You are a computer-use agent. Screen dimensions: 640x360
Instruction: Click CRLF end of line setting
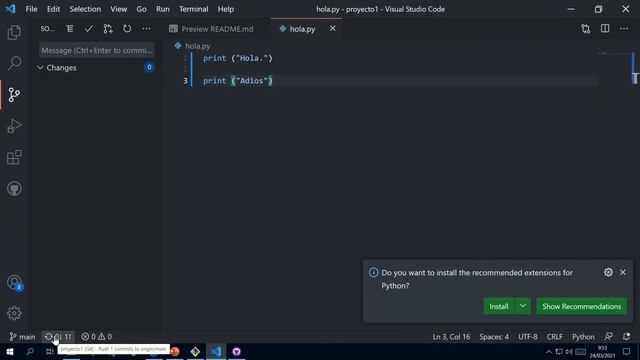coord(554,337)
